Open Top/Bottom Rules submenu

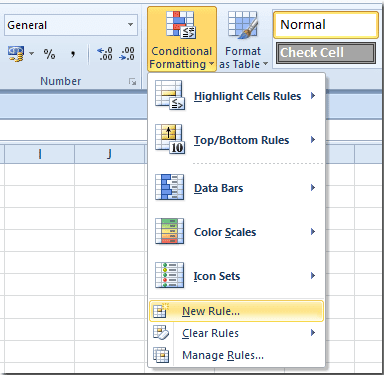coord(236,140)
